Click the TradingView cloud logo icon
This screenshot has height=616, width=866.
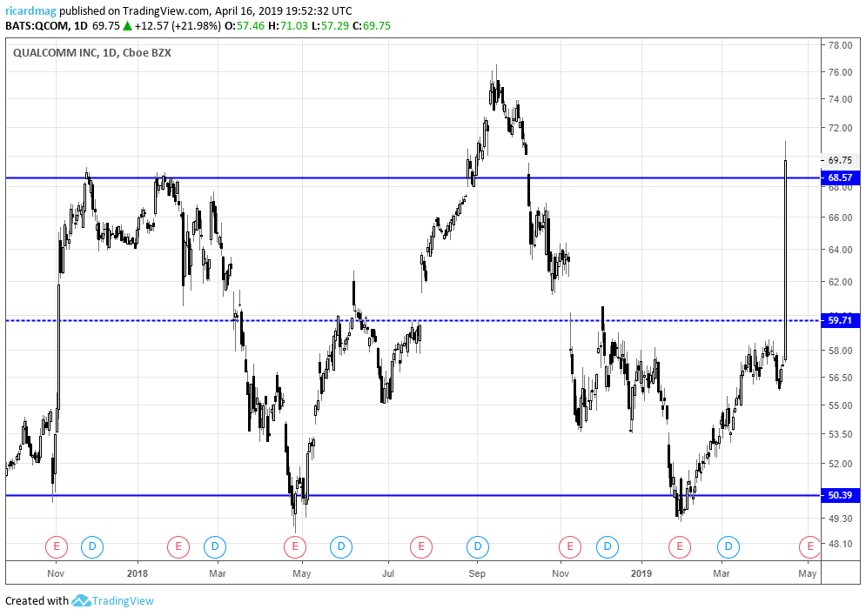coord(81,600)
